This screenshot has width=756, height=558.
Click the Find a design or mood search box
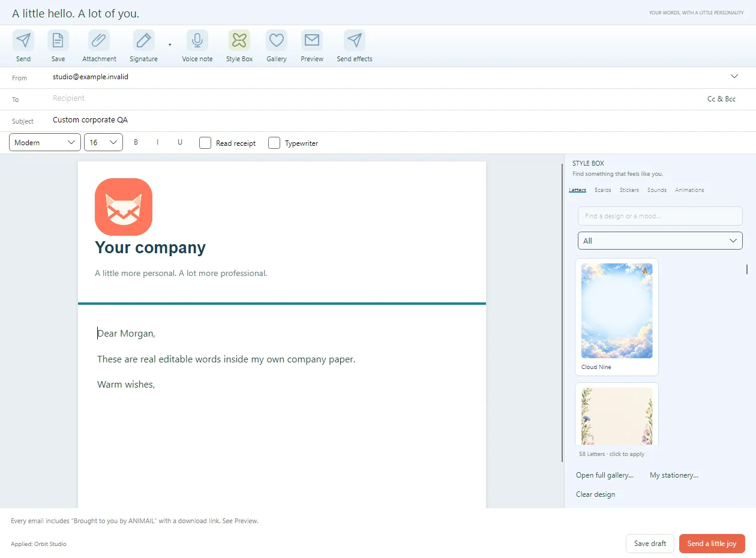pyautogui.click(x=660, y=216)
